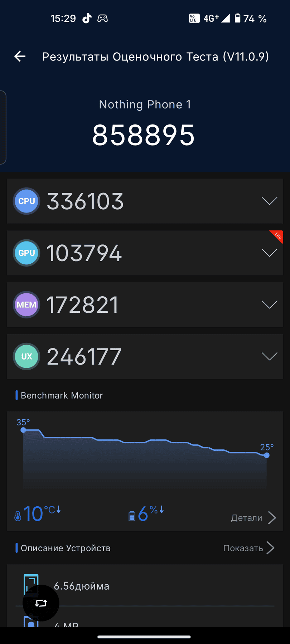Tap the 6% battery drop value
The height and width of the screenshot is (644, 290).
pyautogui.click(x=151, y=514)
